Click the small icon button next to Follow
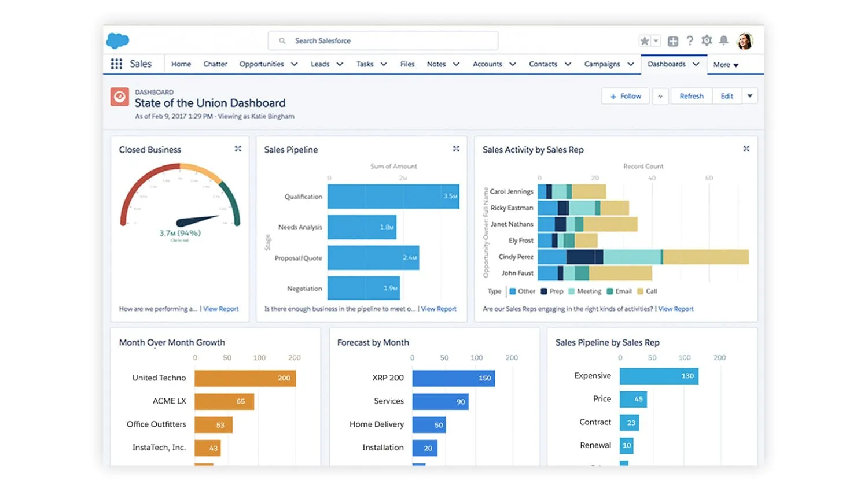Image resolution: width=868 pixels, height=488 pixels. click(x=660, y=97)
